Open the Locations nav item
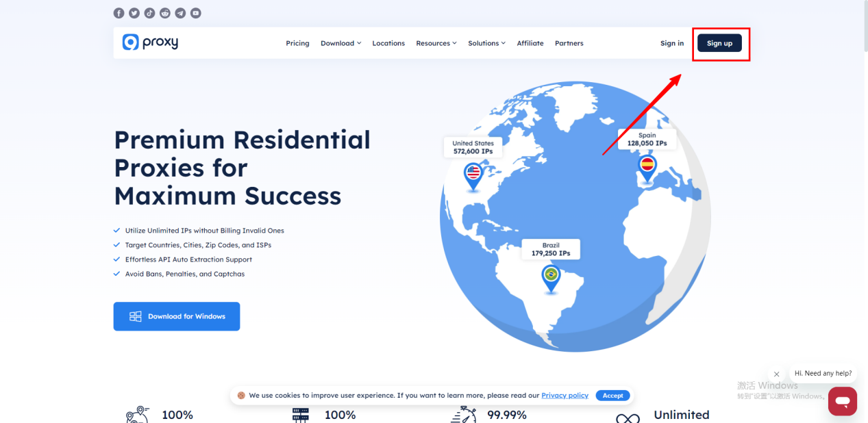The image size is (868, 423). click(388, 43)
